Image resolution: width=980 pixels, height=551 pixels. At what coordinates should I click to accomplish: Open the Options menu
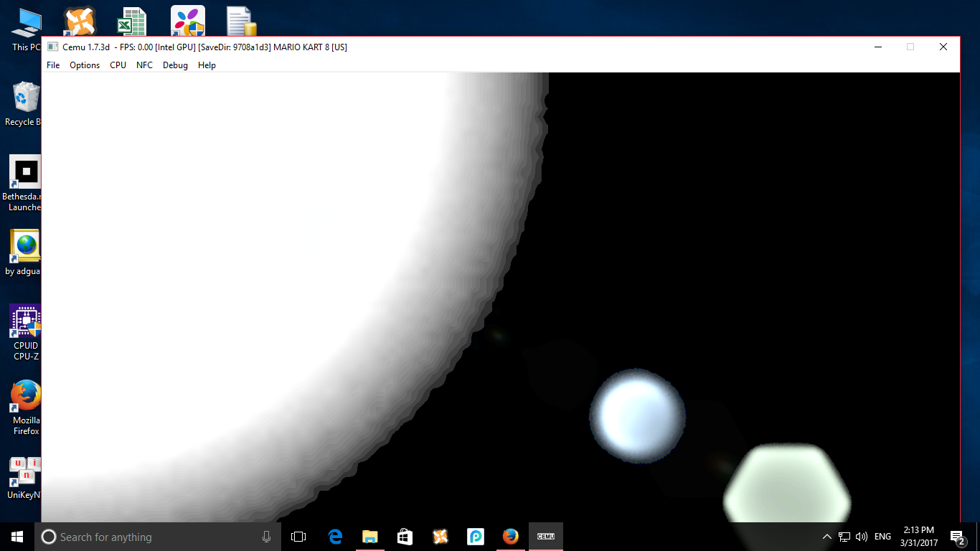click(x=85, y=65)
